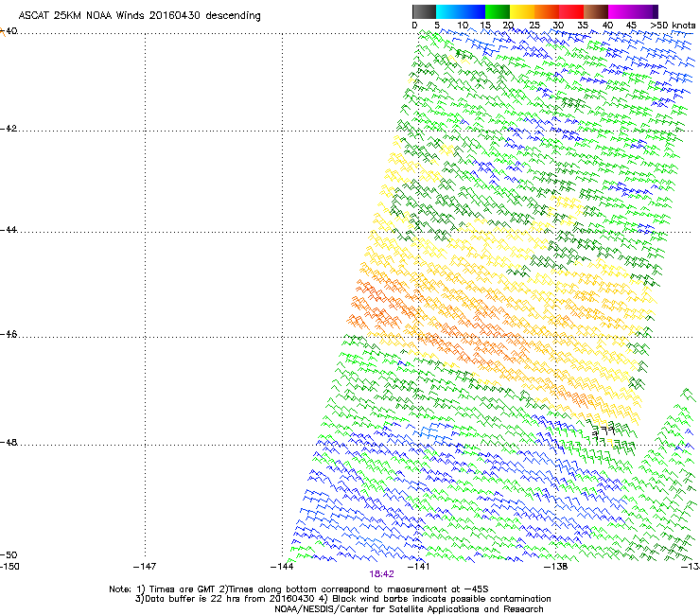Click the note line 'Times are GMT'

click(183, 589)
